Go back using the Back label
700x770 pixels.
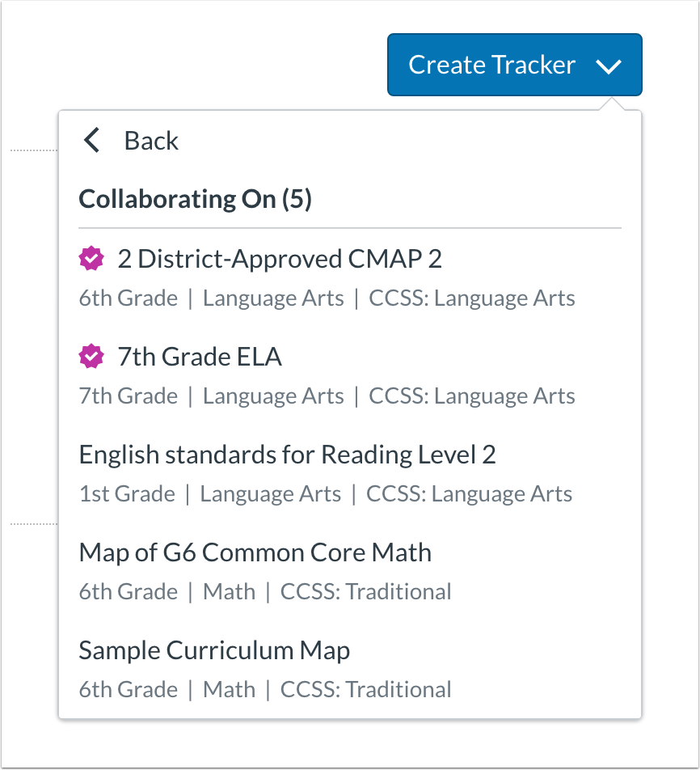pyautogui.click(x=151, y=141)
